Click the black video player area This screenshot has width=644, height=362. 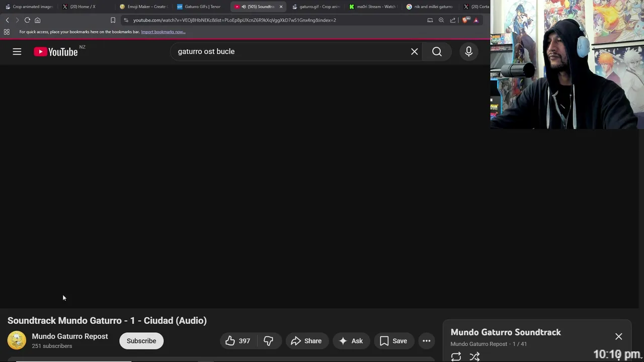pos(245,186)
